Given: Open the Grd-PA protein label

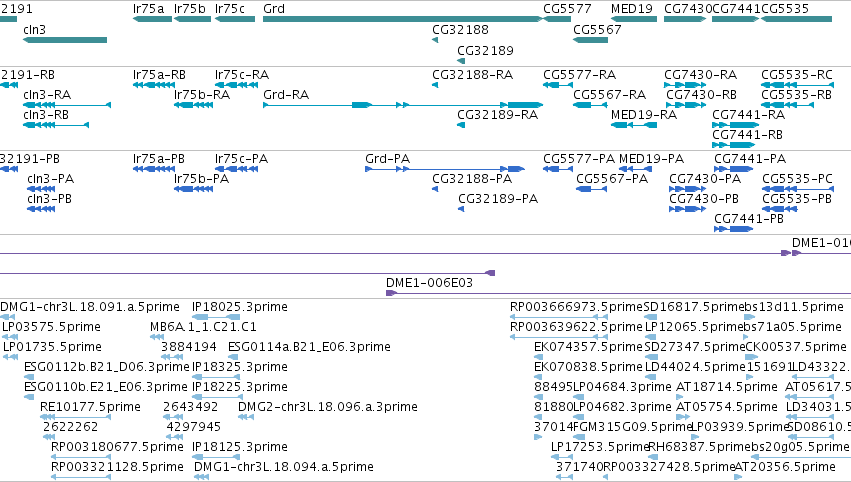Looking at the screenshot, I should coord(388,159).
